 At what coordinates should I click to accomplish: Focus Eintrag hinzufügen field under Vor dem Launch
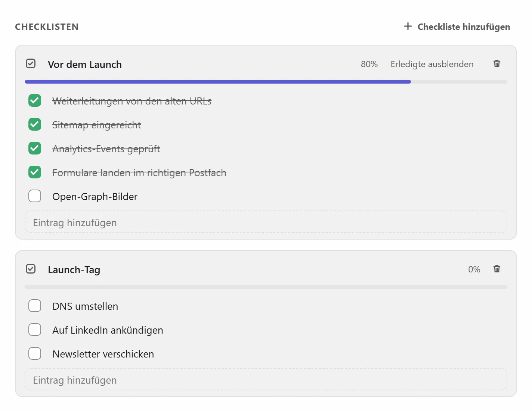(x=266, y=222)
